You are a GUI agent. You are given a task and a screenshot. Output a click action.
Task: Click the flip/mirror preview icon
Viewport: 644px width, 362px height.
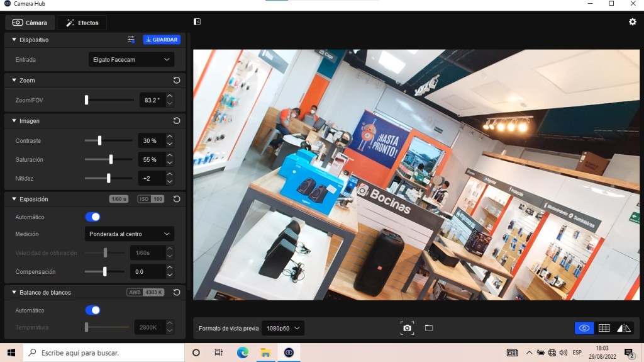pyautogui.click(x=623, y=328)
